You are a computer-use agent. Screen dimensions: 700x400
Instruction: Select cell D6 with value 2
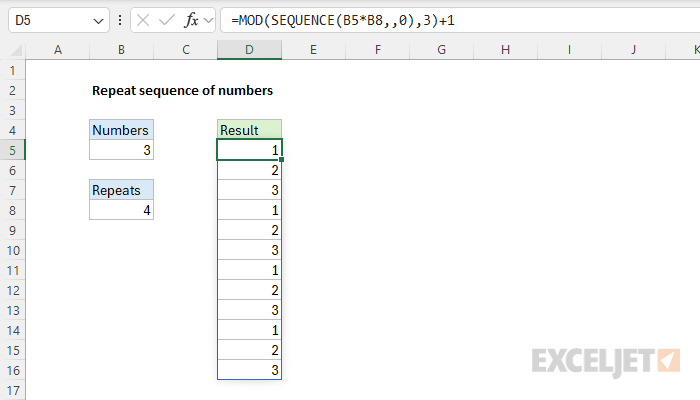249,170
